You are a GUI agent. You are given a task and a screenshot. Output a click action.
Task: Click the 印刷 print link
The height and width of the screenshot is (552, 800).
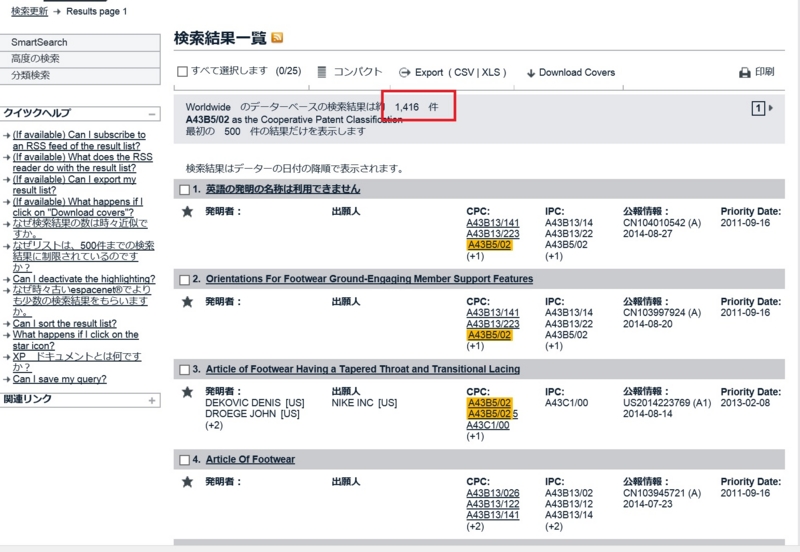point(764,72)
